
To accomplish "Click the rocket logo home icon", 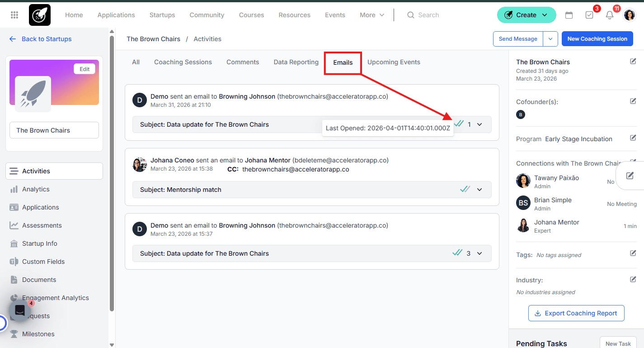I will point(40,15).
